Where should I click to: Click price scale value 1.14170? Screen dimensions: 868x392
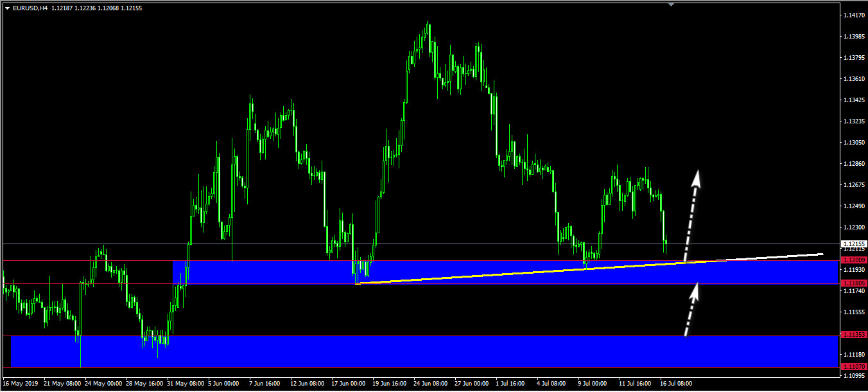pos(855,15)
